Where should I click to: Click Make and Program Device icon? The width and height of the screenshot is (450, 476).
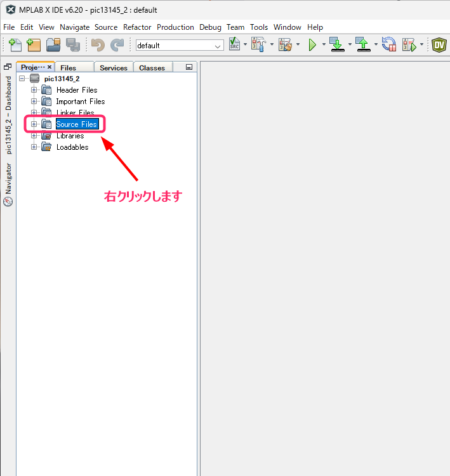336,45
